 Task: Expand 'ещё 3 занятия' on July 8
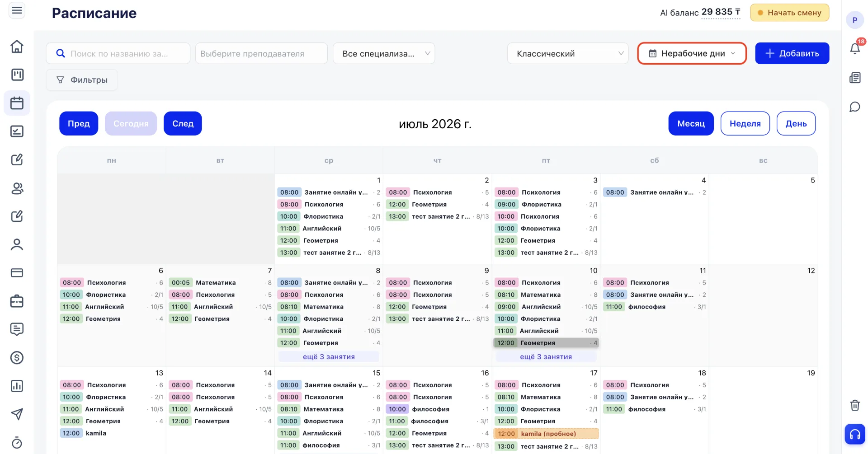tap(329, 356)
